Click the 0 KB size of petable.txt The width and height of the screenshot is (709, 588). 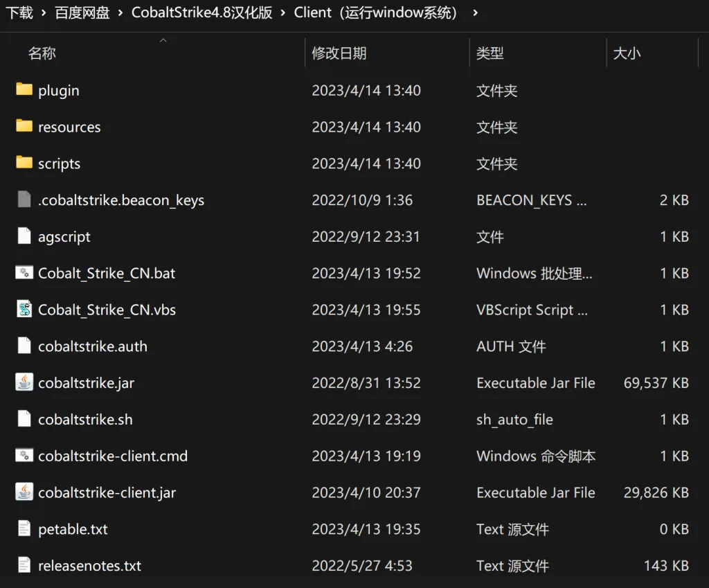click(674, 530)
